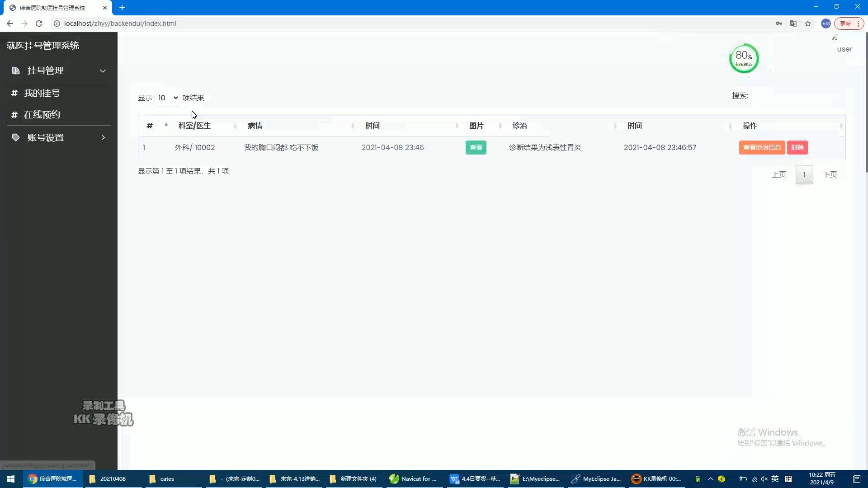Click the password key icon in address bar

[x=778, y=23]
